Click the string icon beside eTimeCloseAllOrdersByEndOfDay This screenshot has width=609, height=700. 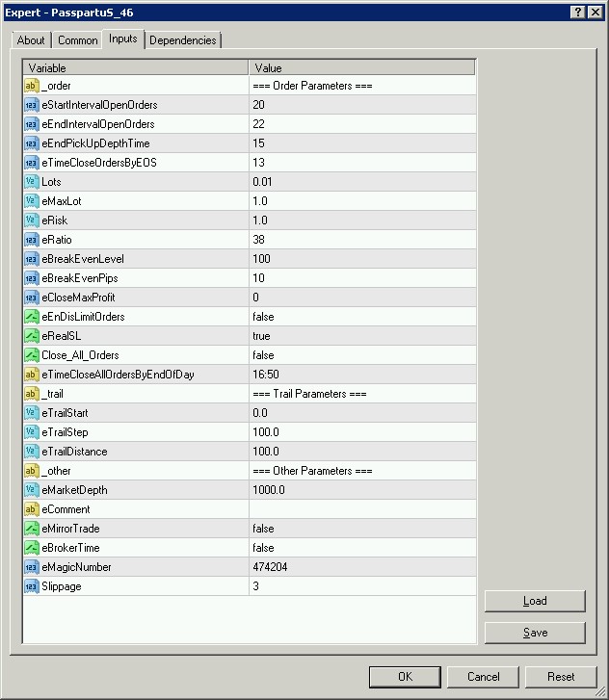tap(31, 375)
